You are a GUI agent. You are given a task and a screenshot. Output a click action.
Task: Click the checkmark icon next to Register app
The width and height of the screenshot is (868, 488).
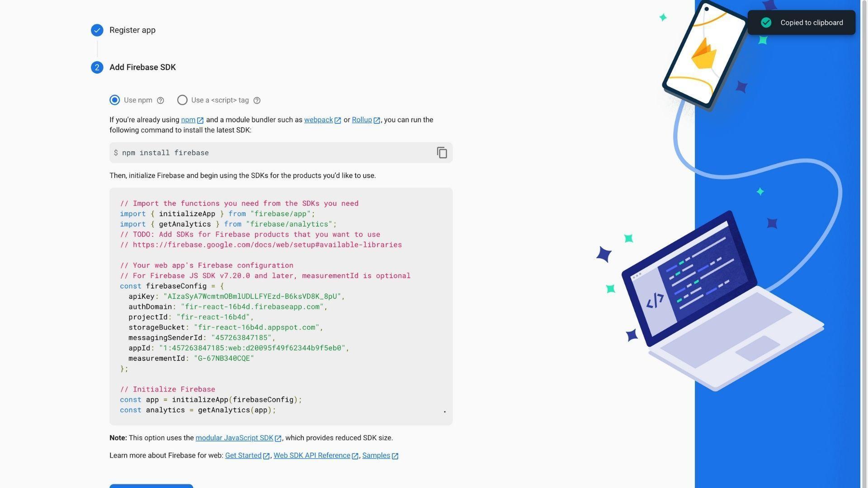point(97,30)
